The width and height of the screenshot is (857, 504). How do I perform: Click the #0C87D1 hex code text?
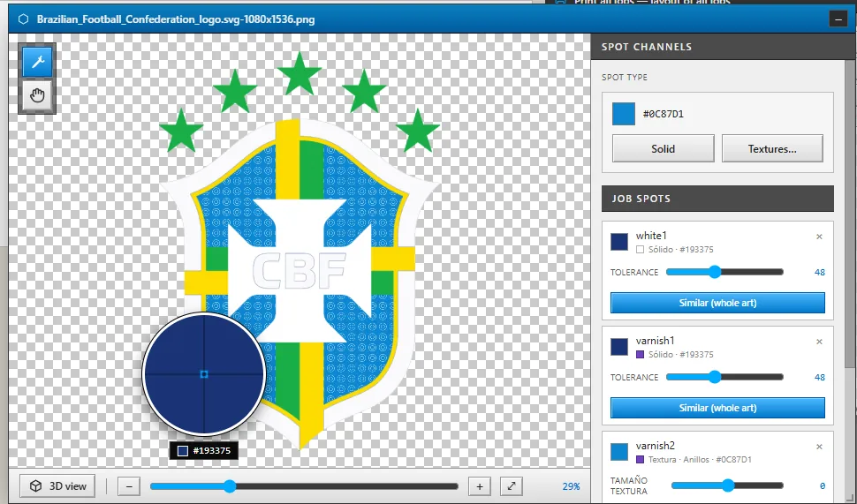coord(663,114)
